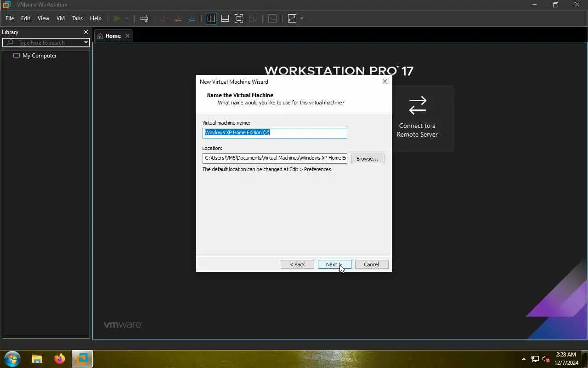Image resolution: width=588 pixels, height=368 pixels.
Task: Click the green Power On play icon
Action: [x=117, y=18]
